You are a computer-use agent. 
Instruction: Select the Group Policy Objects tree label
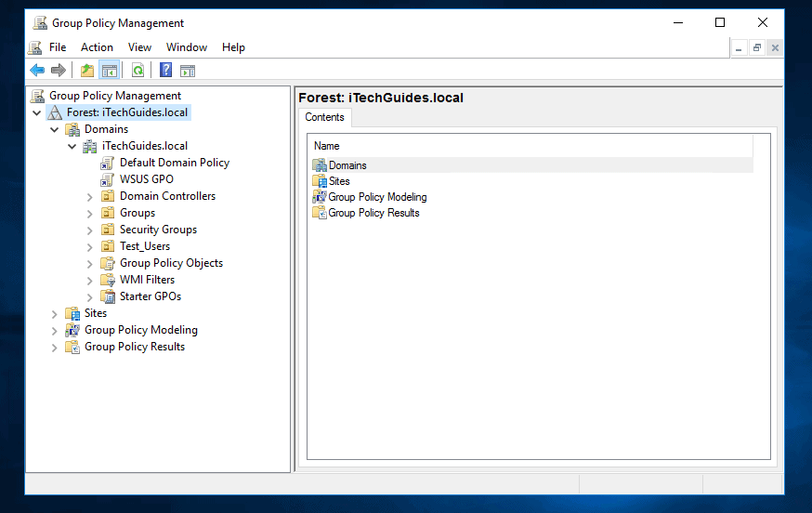171,263
